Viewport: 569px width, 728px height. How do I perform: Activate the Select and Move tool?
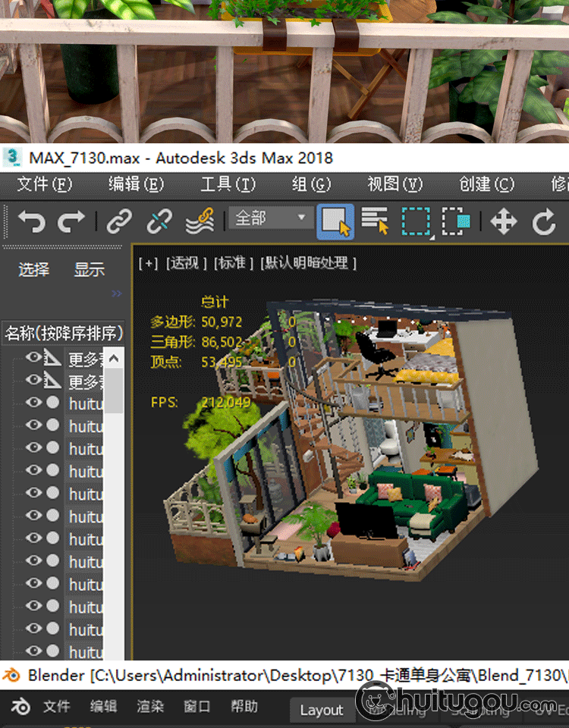tap(504, 221)
